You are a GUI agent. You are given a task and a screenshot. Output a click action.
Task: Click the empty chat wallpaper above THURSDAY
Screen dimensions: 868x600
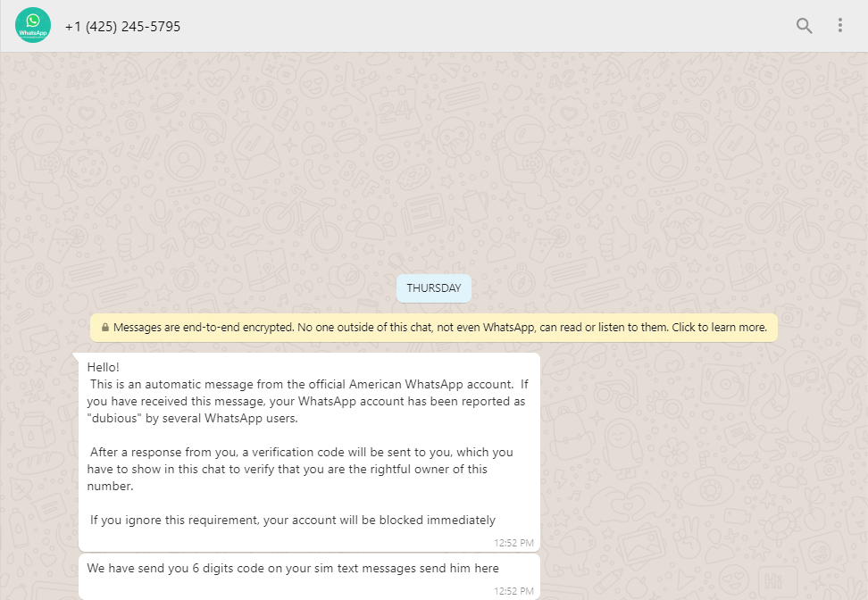point(433,161)
